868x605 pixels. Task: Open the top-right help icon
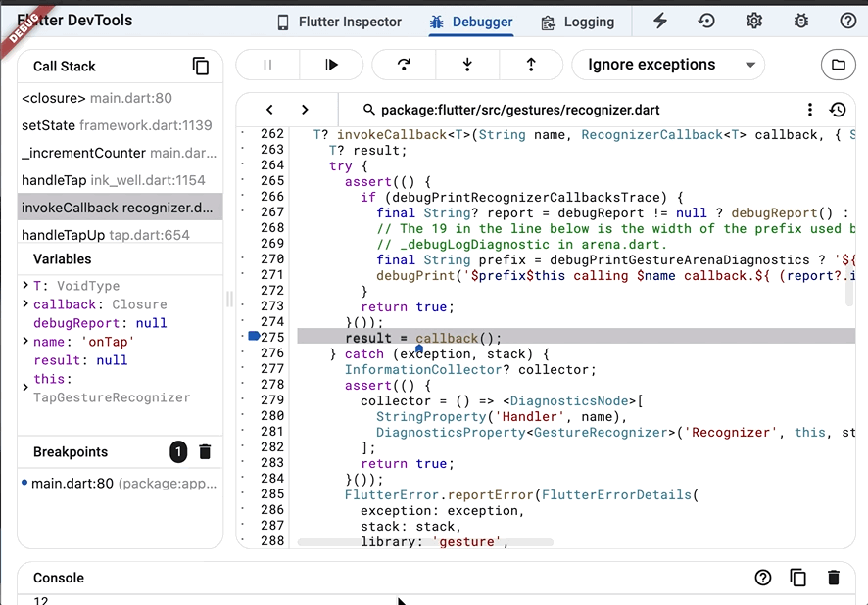[x=848, y=21]
